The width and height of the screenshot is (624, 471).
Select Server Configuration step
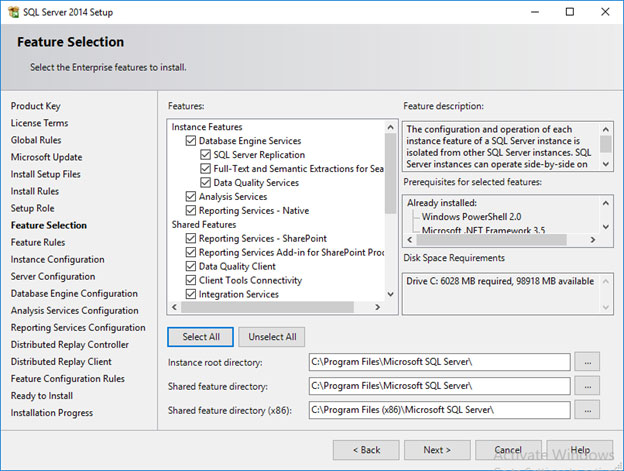[53, 276]
